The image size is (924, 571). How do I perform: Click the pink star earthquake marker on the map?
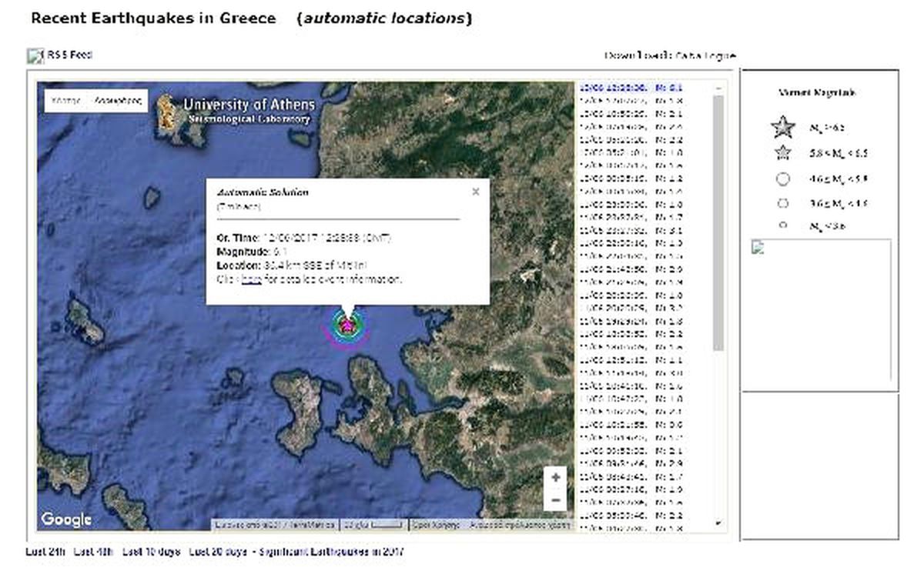(x=348, y=326)
